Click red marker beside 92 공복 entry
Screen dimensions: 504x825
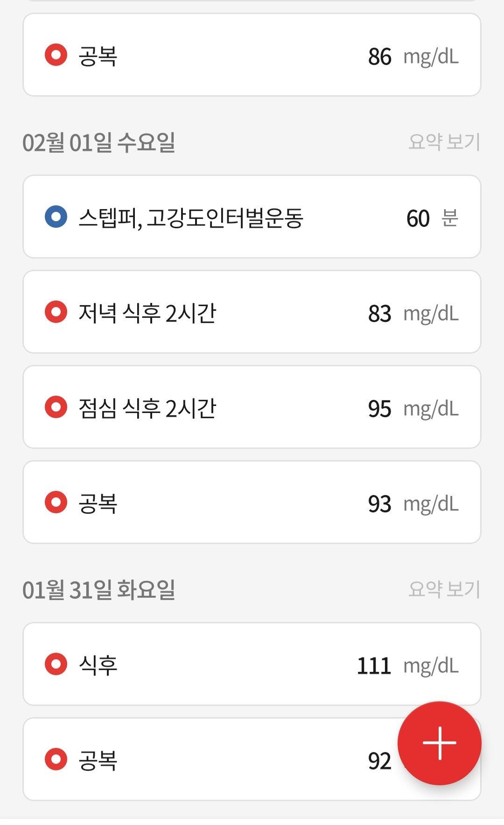56,759
